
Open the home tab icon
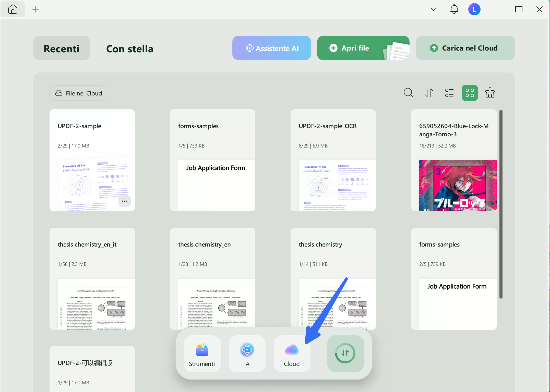pyautogui.click(x=13, y=9)
